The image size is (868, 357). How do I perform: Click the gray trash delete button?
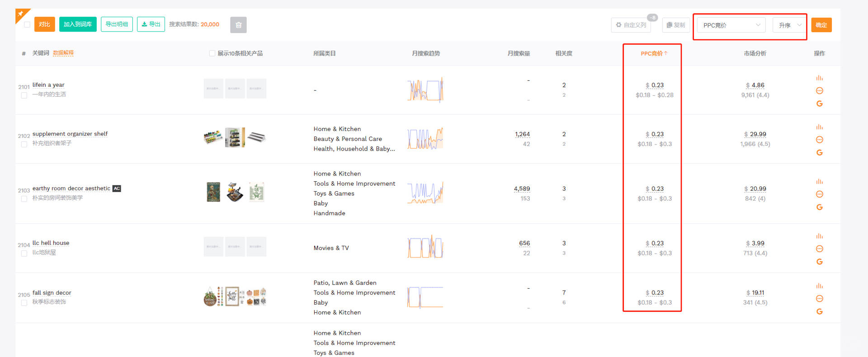pyautogui.click(x=238, y=25)
